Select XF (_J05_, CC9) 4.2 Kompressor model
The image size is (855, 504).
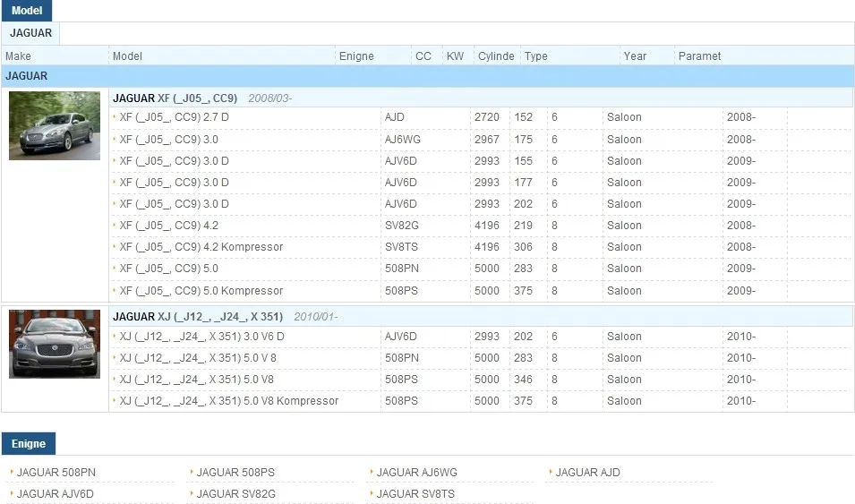click(201, 247)
